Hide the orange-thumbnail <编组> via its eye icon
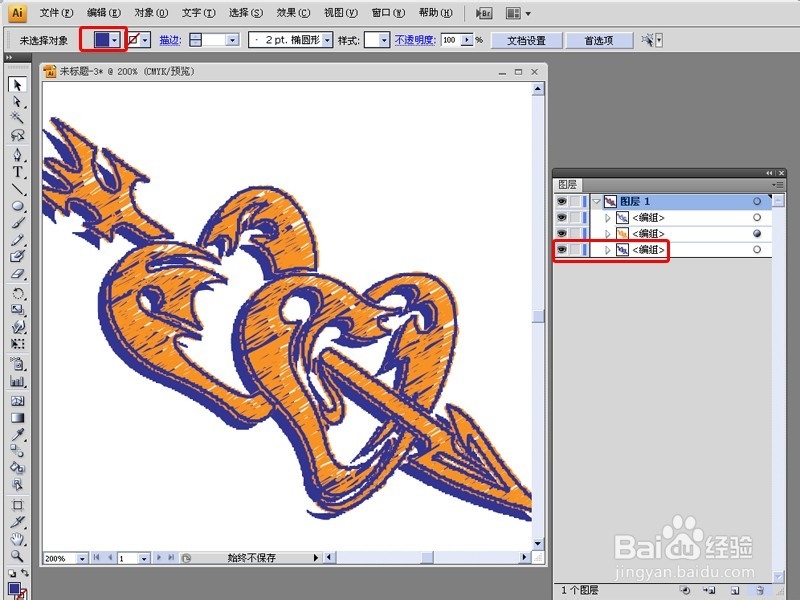The image size is (800, 600). coord(561,233)
